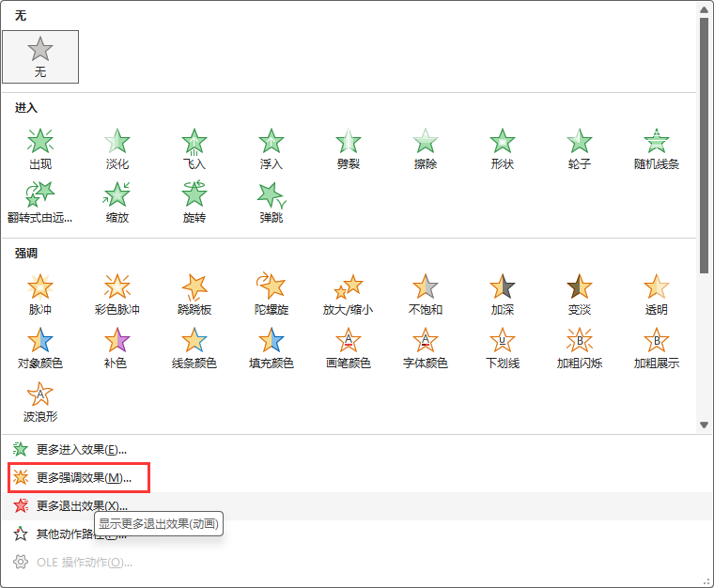This screenshot has width=714, height=588.
Task: Choose the 补色 emphasis effect
Action: (117, 348)
